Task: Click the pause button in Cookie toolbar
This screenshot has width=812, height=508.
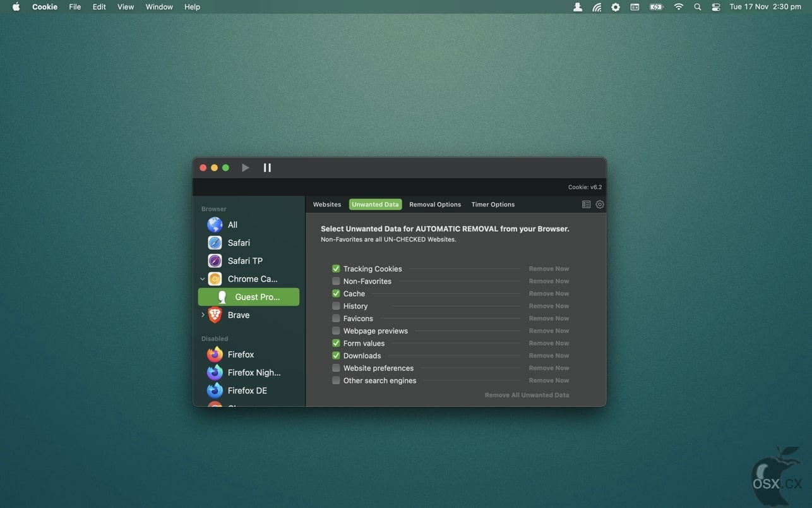Action: click(267, 167)
